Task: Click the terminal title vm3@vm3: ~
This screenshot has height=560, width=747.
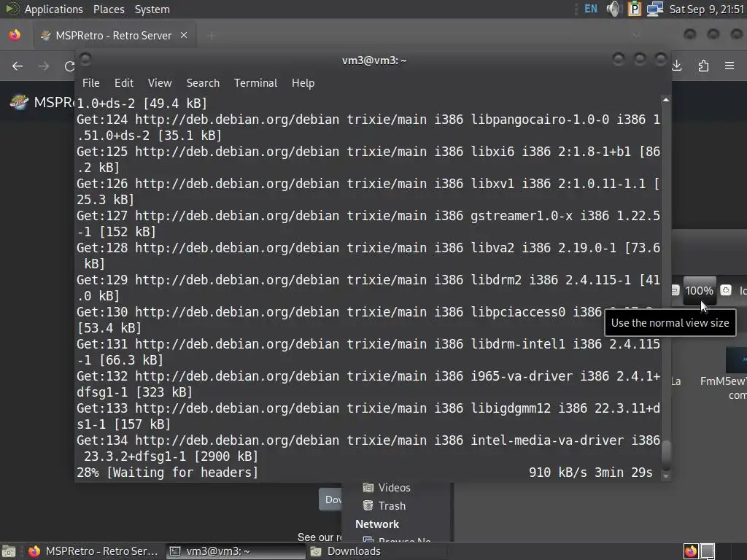Action: (x=374, y=61)
